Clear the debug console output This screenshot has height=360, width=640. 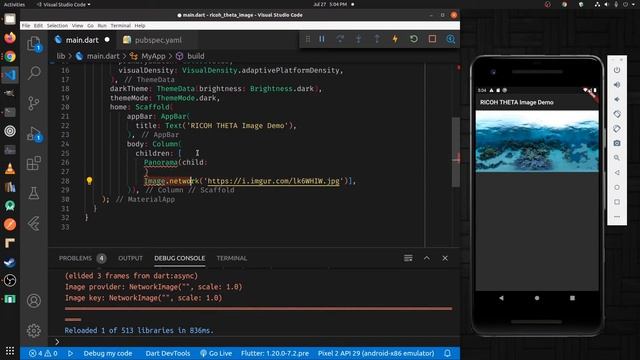[x=408, y=258]
